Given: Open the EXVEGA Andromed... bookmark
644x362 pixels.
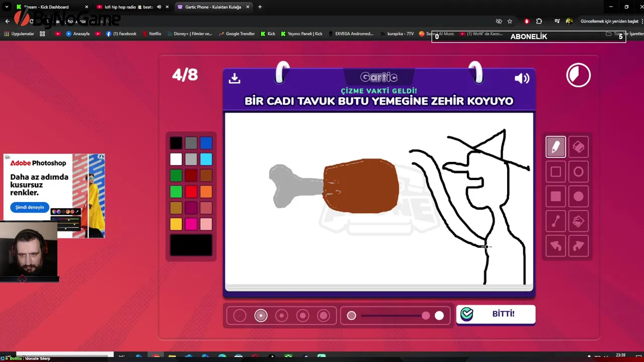Looking at the screenshot, I should click(351, 34).
